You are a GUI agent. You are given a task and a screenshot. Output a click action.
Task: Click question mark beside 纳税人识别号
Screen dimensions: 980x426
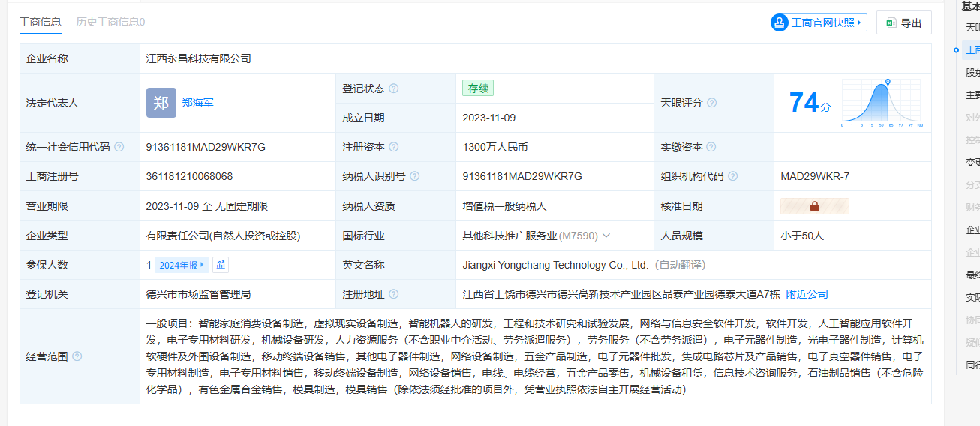pyautogui.click(x=415, y=176)
